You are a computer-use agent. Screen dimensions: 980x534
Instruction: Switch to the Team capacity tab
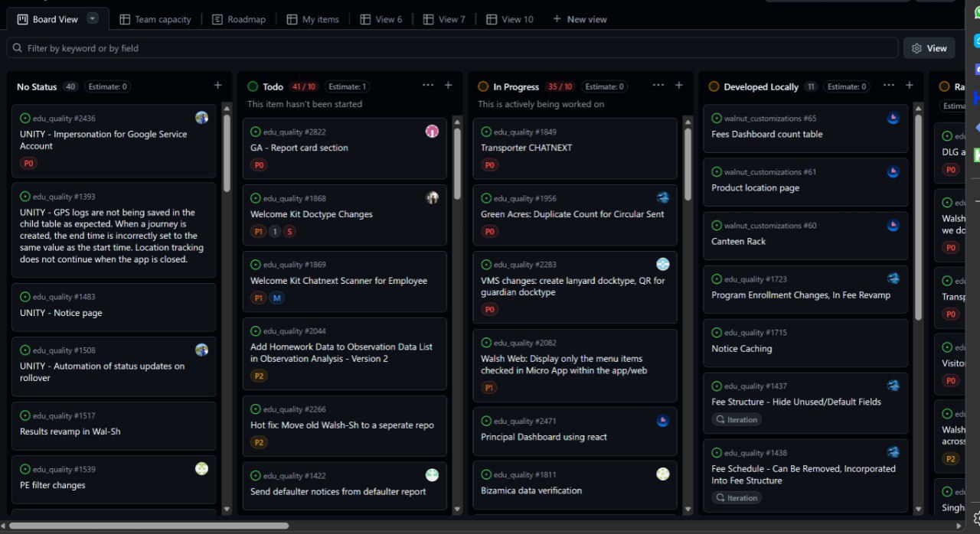[155, 19]
